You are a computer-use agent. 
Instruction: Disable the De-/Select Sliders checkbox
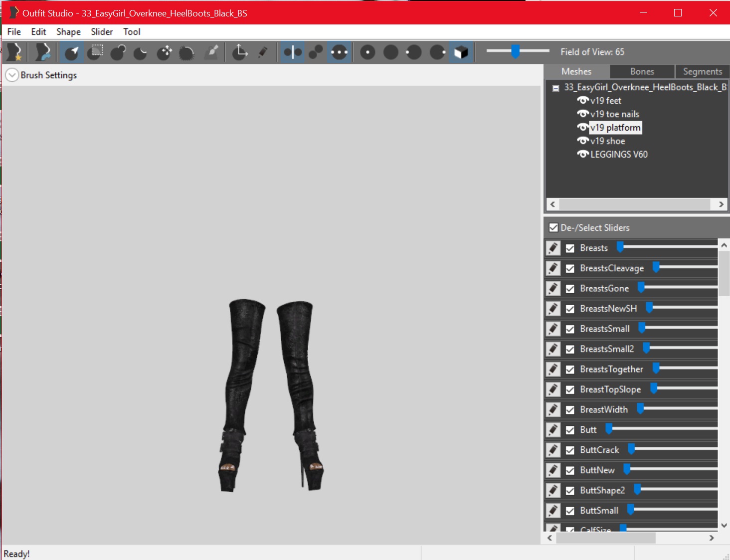tap(553, 227)
